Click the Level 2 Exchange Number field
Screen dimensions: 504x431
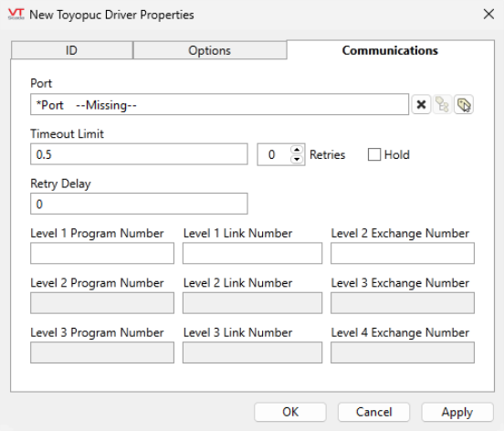(403, 253)
